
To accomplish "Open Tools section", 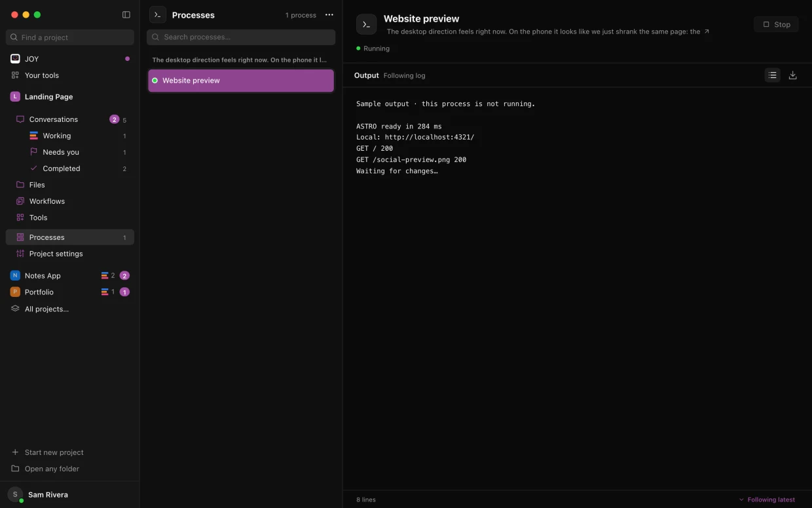I will 70,218.
